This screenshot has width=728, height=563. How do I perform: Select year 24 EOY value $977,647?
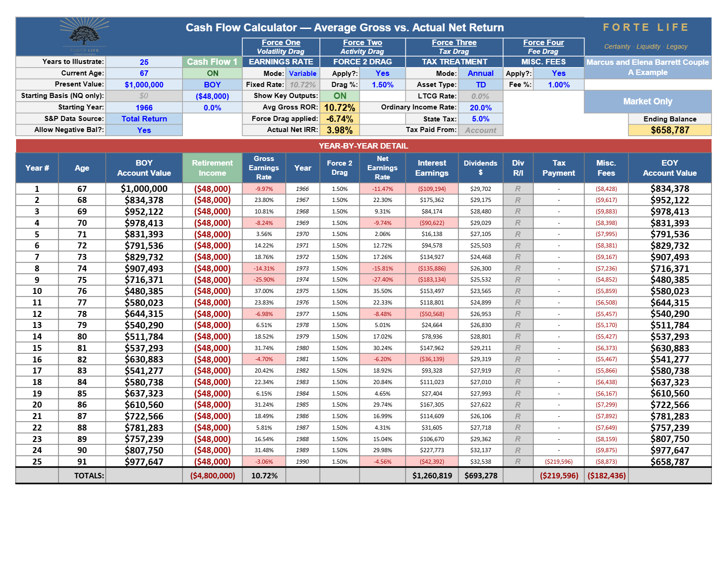(x=670, y=450)
